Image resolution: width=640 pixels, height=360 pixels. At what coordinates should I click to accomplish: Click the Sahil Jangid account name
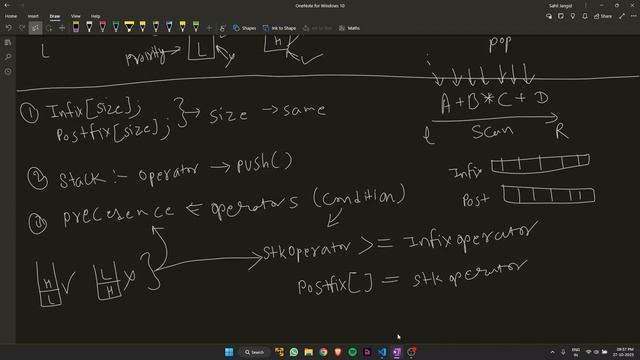pos(560,6)
